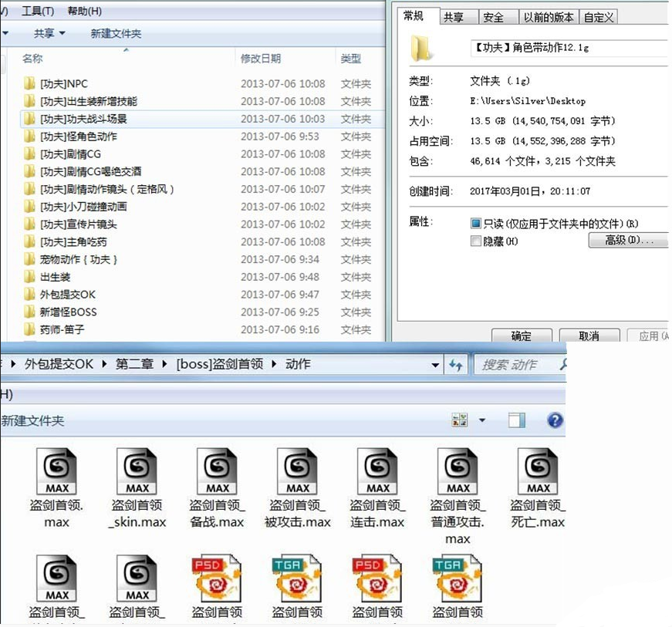The width and height of the screenshot is (672, 627).
Task: Click the change view icon
Action: [460, 420]
